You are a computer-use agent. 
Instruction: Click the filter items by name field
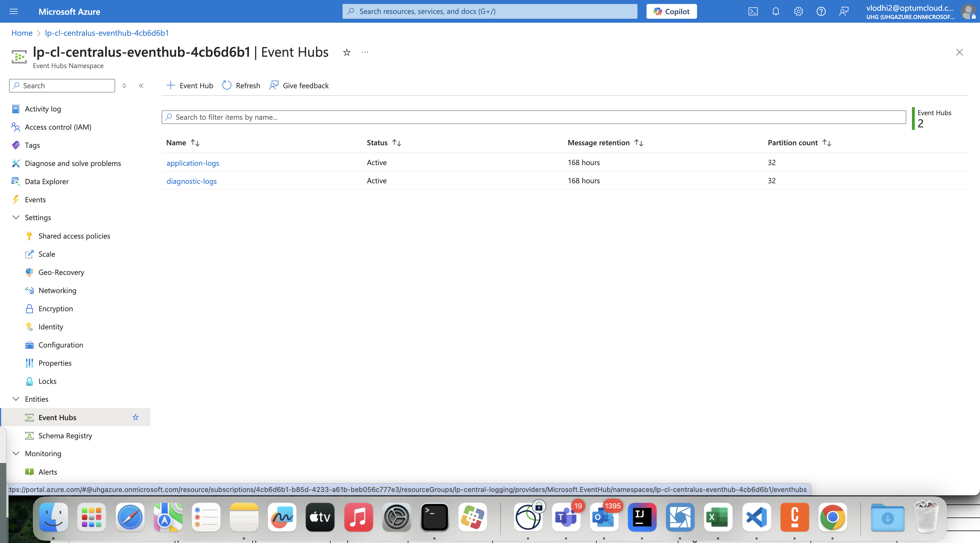(534, 117)
